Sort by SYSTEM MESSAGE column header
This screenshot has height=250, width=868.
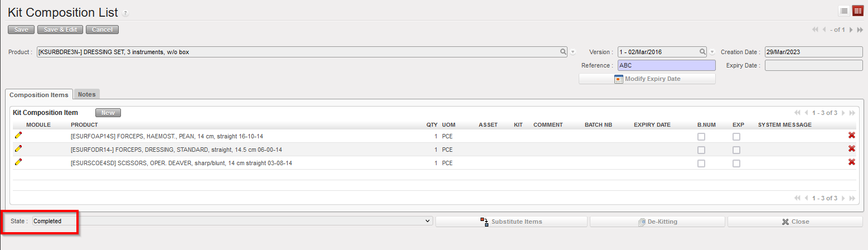(x=785, y=124)
